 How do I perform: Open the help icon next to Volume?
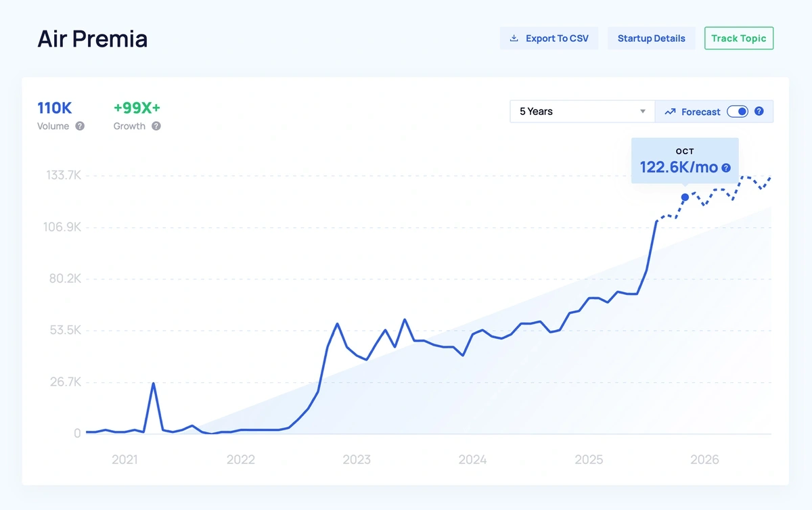[x=80, y=126]
